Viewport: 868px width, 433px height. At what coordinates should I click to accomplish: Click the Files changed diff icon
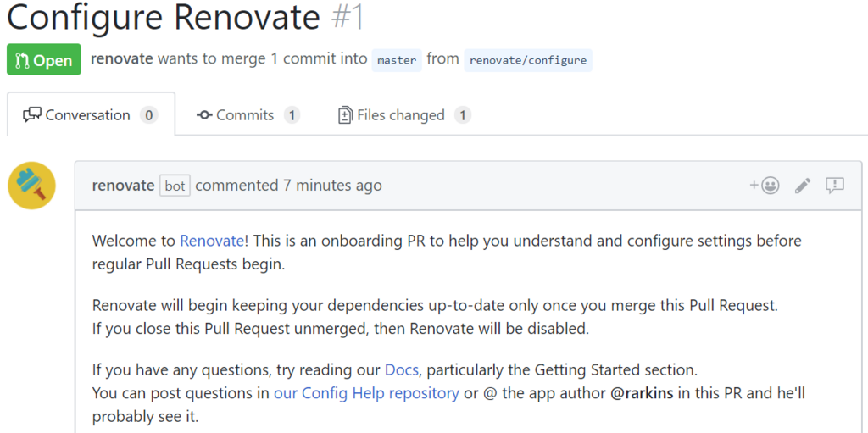346,115
